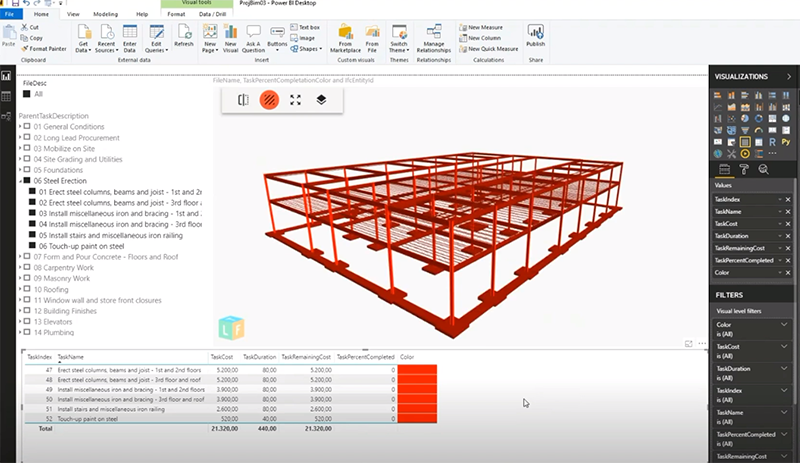Uncheck the 06 Touch-up paint on steel box
This screenshot has height=463, width=800.
[33, 245]
